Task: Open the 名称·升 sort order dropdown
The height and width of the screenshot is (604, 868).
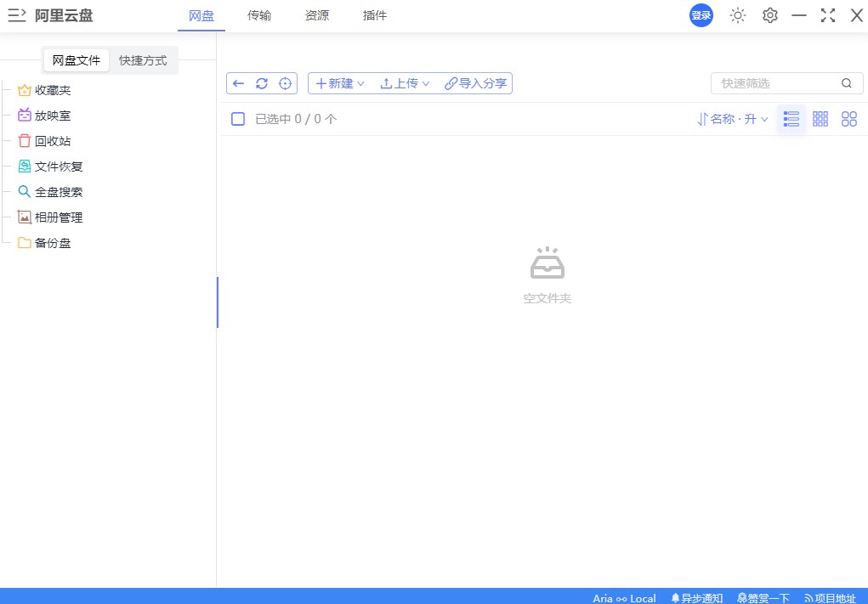Action: pos(731,119)
